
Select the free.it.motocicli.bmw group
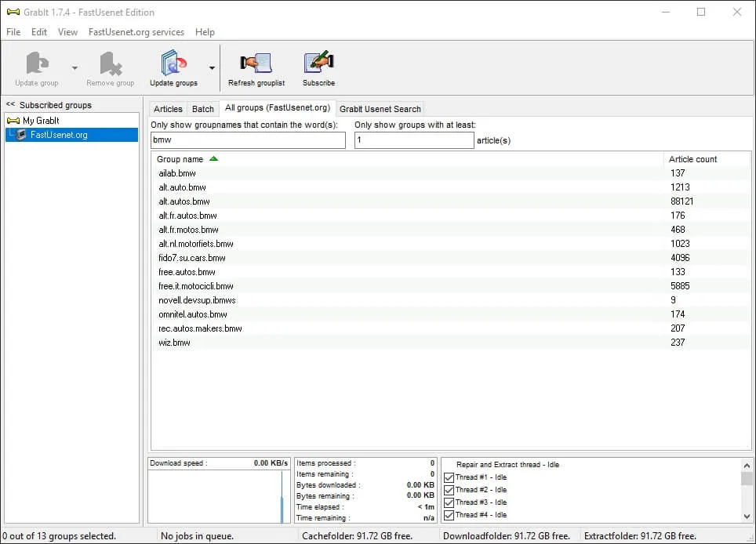click(451, 286)
